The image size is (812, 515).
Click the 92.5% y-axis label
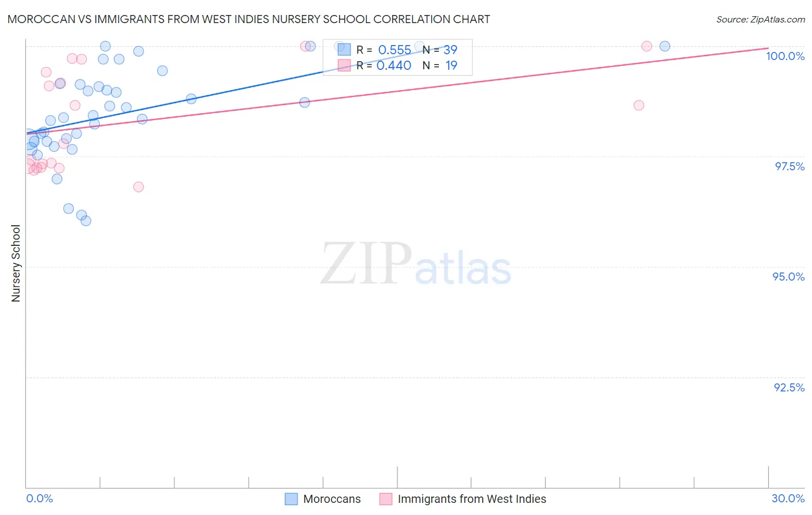tap(789, 387)
